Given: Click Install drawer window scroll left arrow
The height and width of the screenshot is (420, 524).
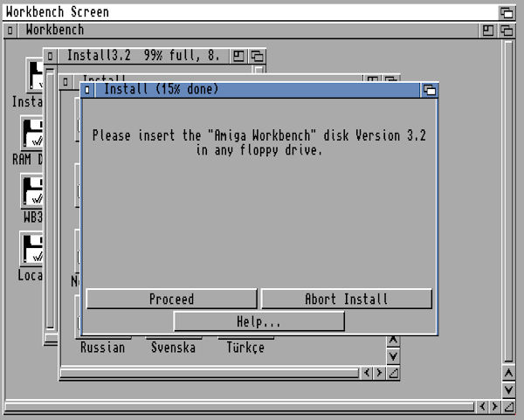Looking at the screenshot, I should [366, 373].
